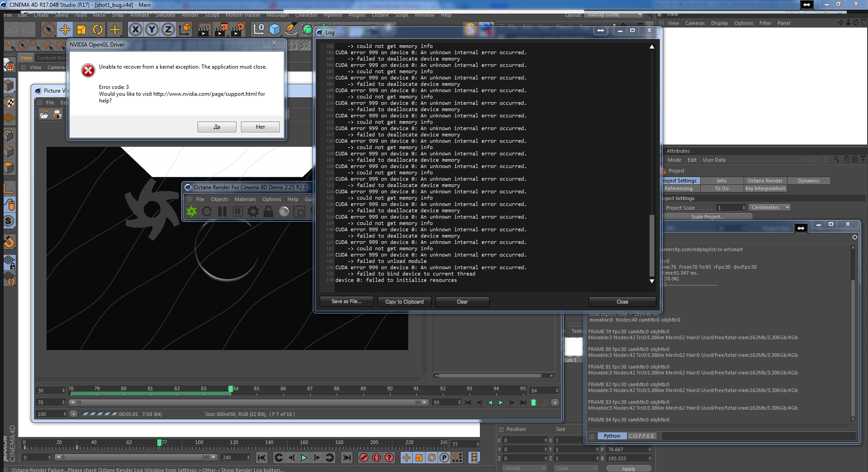Open the Scale mode dropdown by Apply
Screen dimensions: 868x472
click(576, 468)
